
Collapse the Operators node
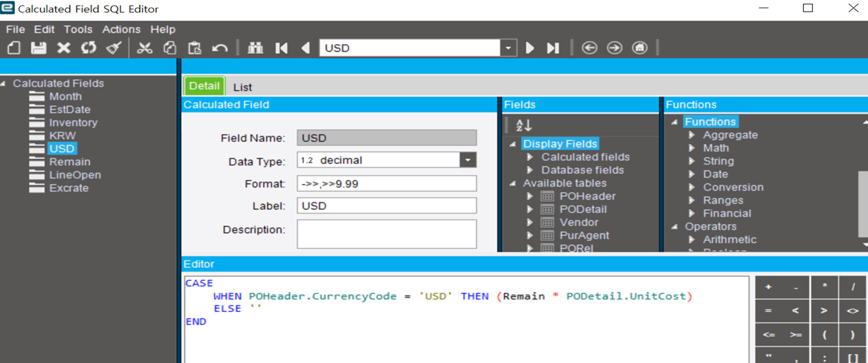click(x=675, y=227)
